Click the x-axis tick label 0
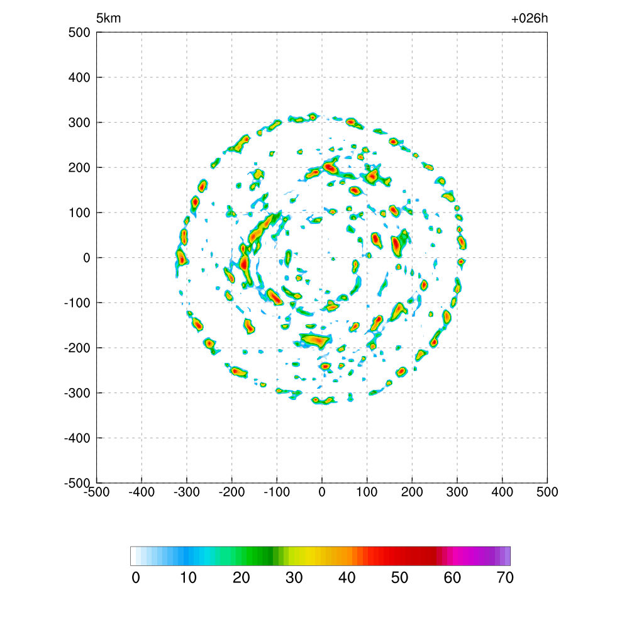 pyautogui.click(x=322, y=492)
